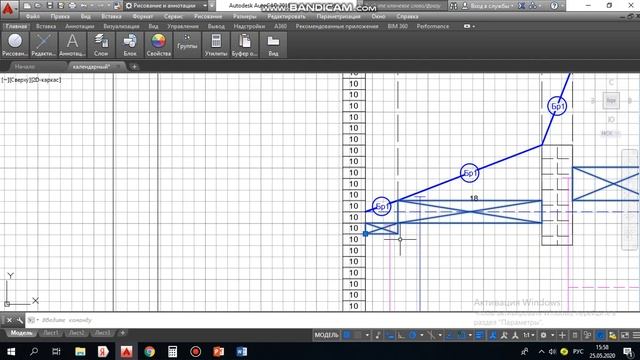Image resolution: width=640 pixels, height=360 pixels.
Task: Switch to the Вывод ribbon tab
Action: [x=216, y=26]
